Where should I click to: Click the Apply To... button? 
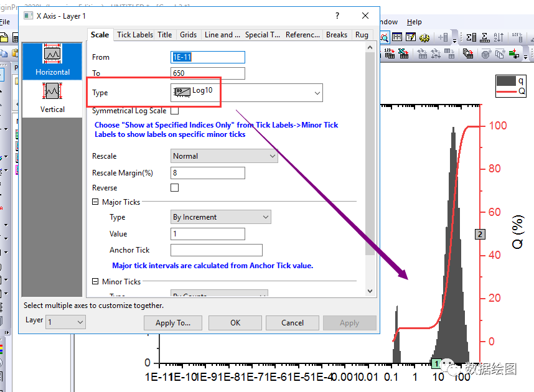[x=172, y=323]
